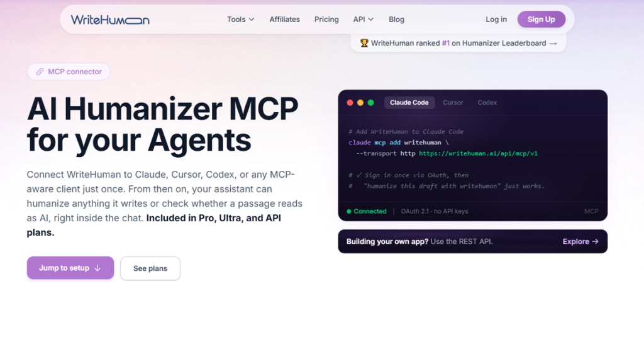Click the Explore link
The height and width of the screenshot is (343, 644).
[x=580, y=242]
